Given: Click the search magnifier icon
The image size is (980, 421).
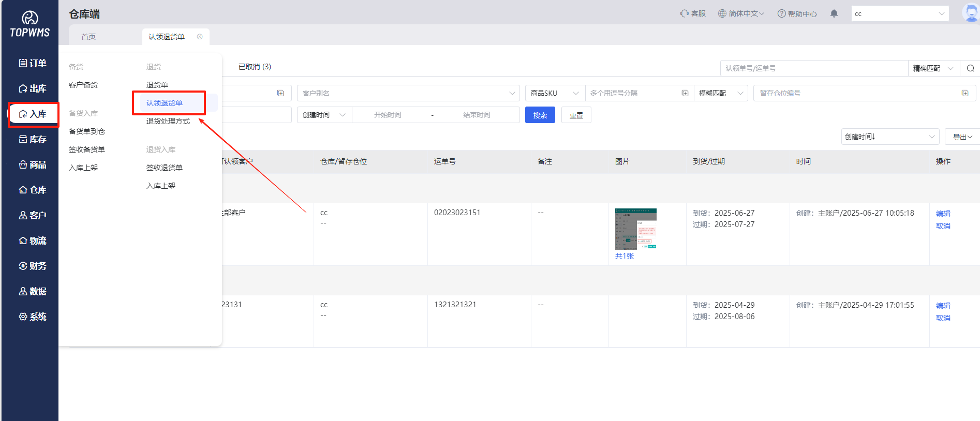Looking at the screenshot, I should coord(970,68).
